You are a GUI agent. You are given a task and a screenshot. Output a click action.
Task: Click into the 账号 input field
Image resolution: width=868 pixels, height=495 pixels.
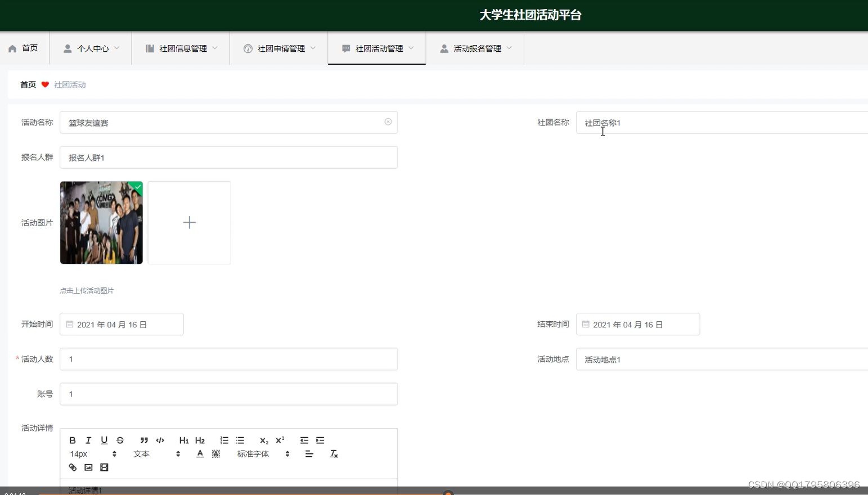[229, 394]
